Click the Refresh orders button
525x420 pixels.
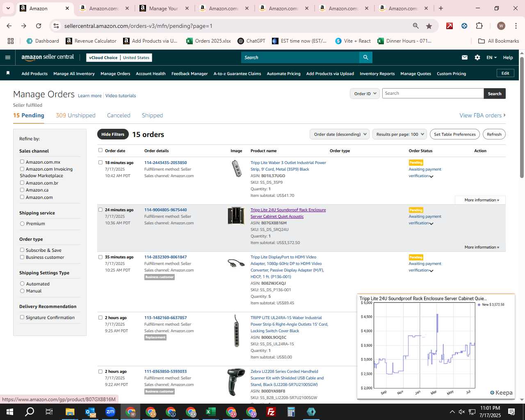[x=494, y=134]
